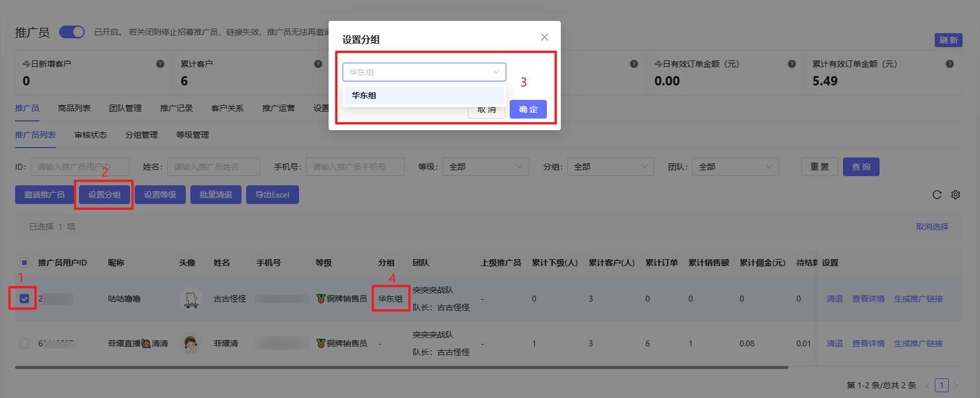Image resolution: width=980 pixels, height=398 pixels.
Task: Uncheck the first promoter row checkbox
Action: (x=24, y=299)
